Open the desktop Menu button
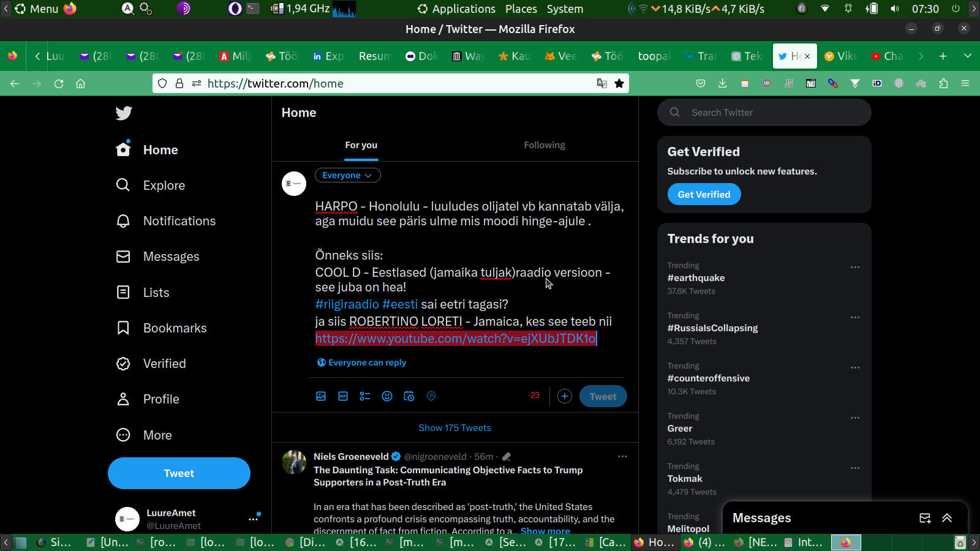Screen dimensions: 980x551 coord(37,9)
